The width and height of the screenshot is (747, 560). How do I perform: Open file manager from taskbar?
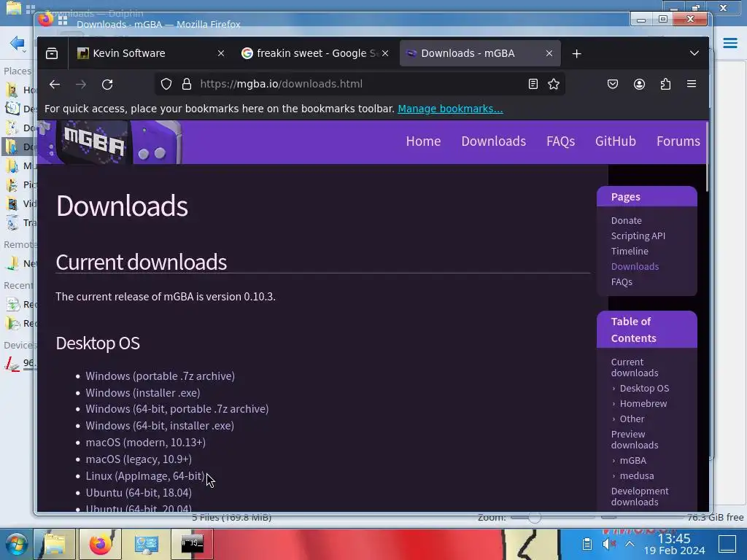click(x=55, y=544)
